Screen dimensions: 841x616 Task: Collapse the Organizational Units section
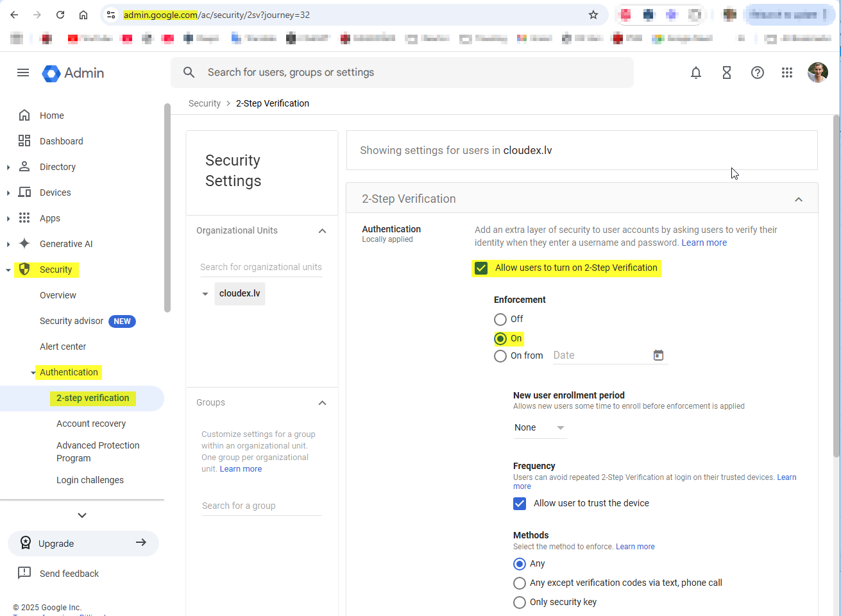point(323,231)
